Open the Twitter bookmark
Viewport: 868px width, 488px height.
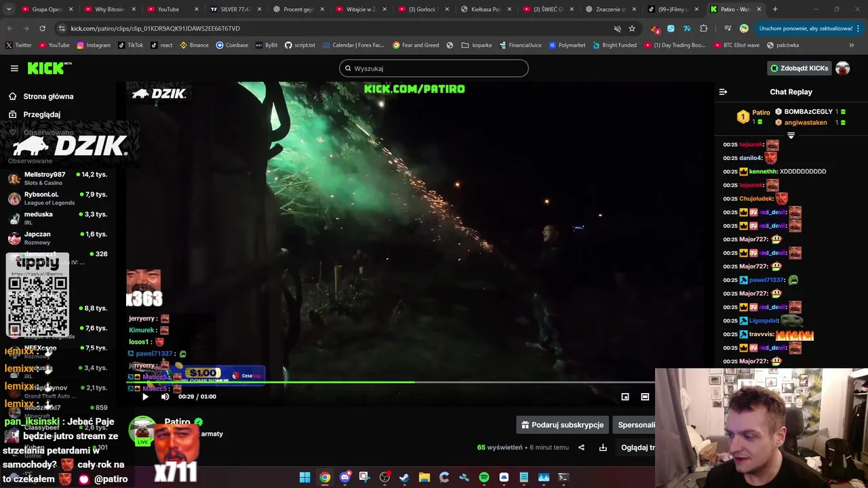[x=18, y=45]
